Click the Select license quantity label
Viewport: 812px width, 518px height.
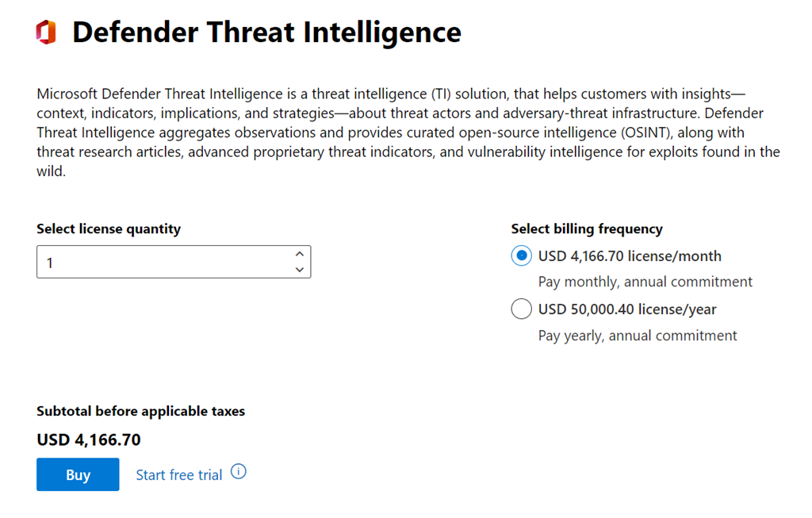pos(109,229)
